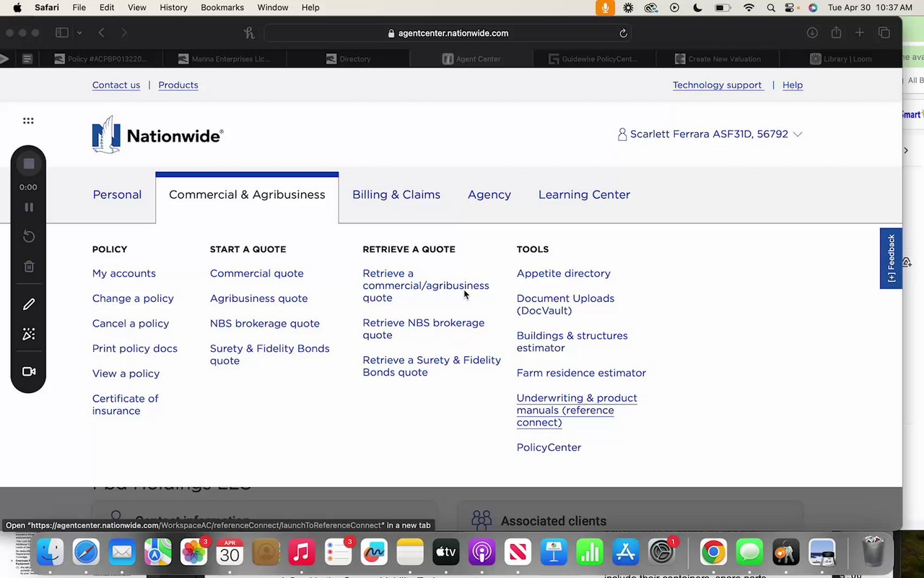Open the Agency navigation menu
Image resolution: width=924 pixels, height=578 pixels.
pos(489,195)
